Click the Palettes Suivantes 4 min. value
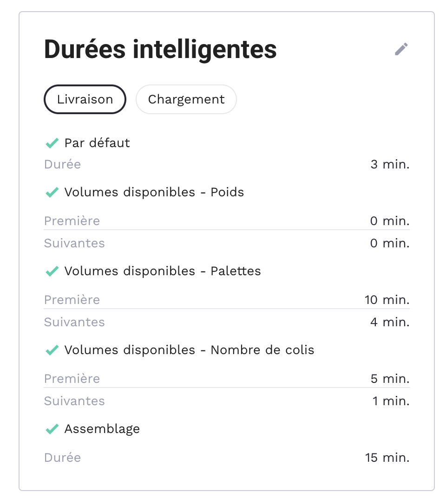Viewport: 446px width, 504px height. point(390,322)
